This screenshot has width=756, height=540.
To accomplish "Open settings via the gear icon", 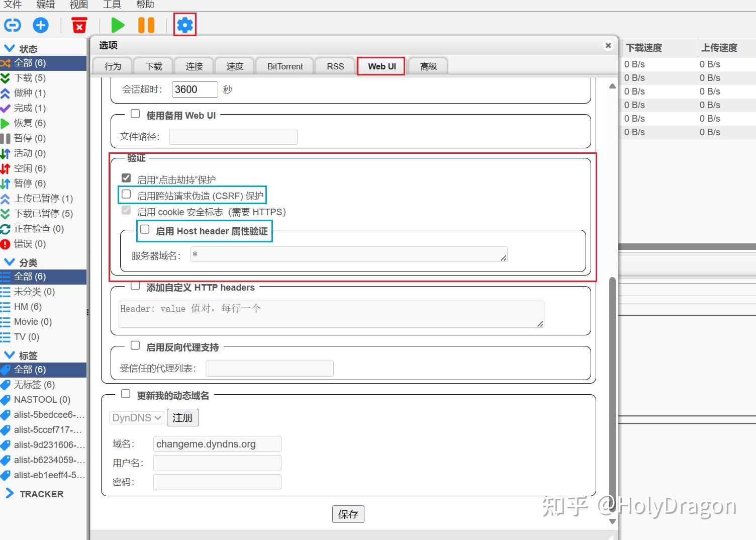I will point(184,25).
